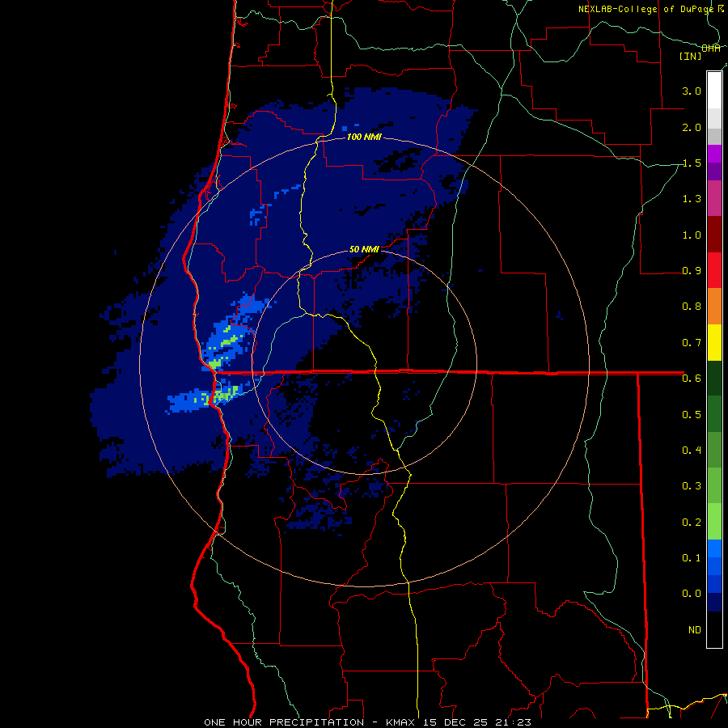Click the 1.0 scale value
The width and height of the screenshot is (728, 728).
point(692,235)
